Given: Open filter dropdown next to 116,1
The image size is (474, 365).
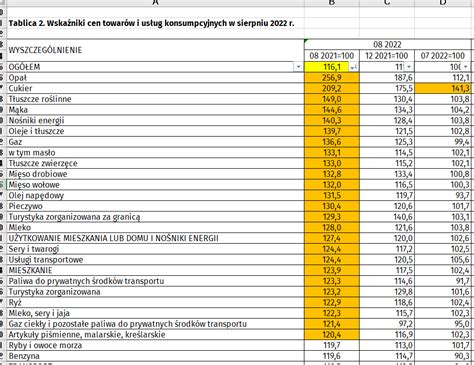Looking at the screenshot, I should [x=353, y=67].
